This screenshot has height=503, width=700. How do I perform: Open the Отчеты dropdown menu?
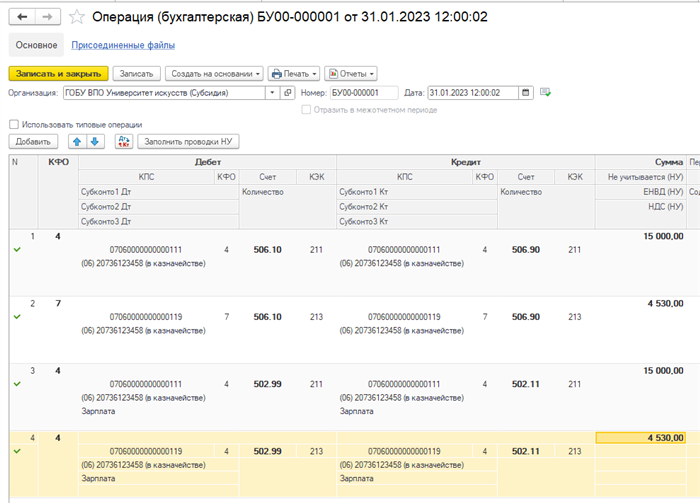tap(351, 74)
